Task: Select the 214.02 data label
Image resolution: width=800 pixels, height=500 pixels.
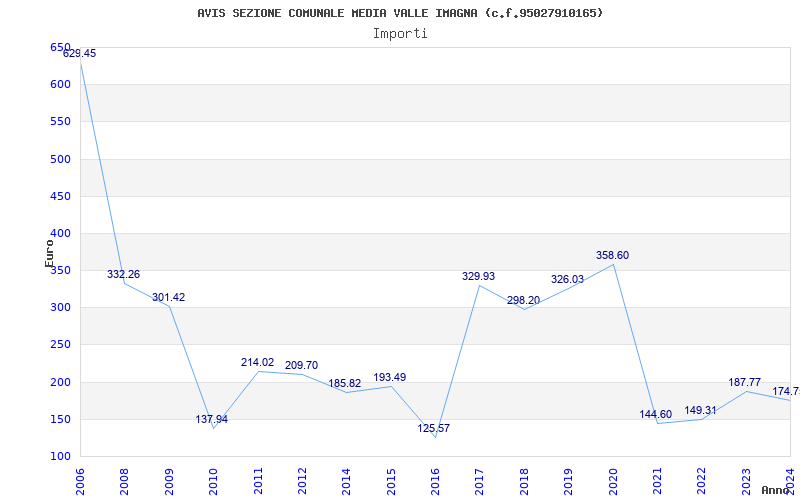Action: (258, 363)
